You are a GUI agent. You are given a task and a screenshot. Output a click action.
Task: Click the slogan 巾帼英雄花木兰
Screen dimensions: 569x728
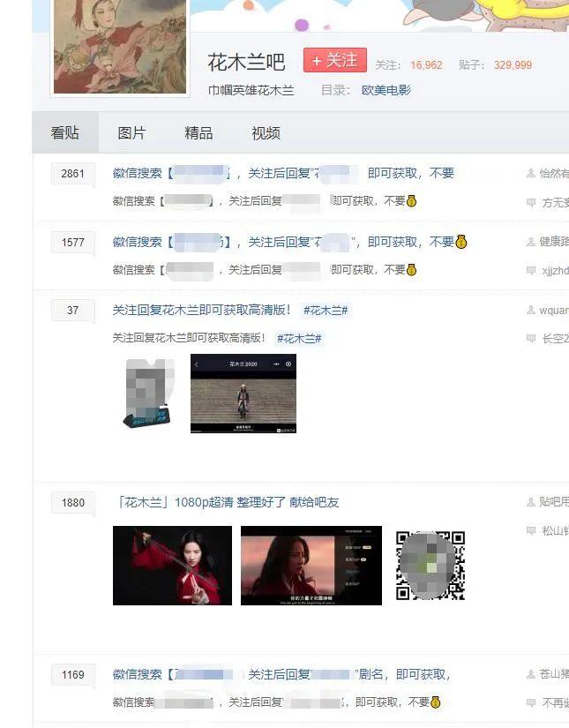[251, 90]
